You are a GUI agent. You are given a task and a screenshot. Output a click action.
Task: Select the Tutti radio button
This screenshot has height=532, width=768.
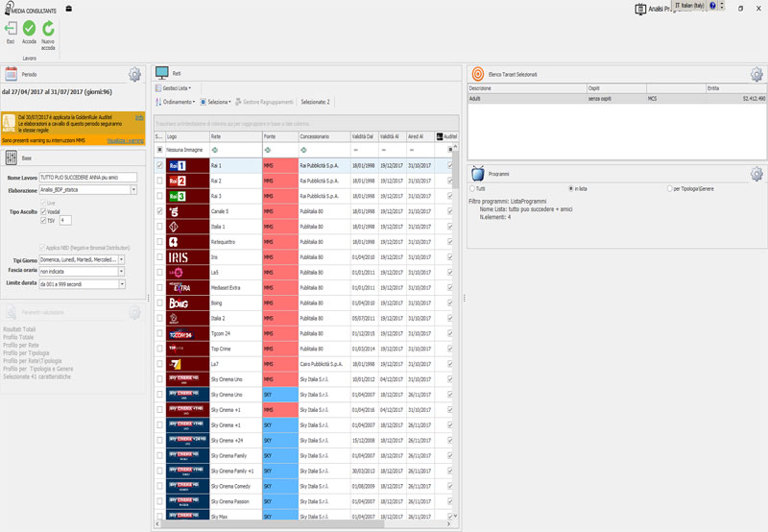tap(471, 189)
